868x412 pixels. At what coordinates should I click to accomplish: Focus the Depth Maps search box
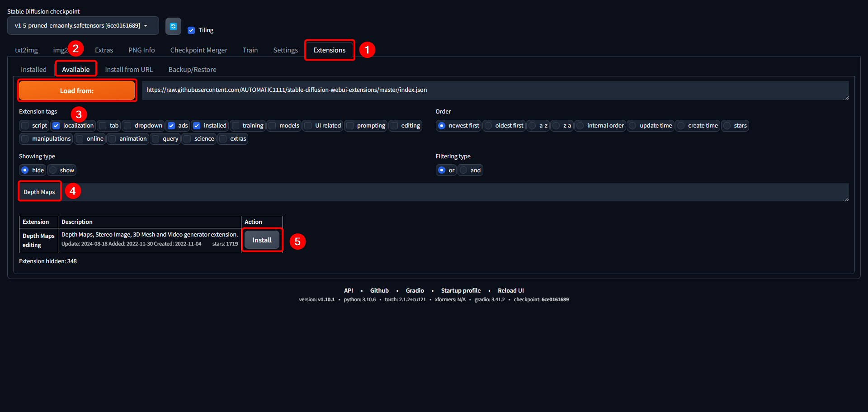[452, 192]
